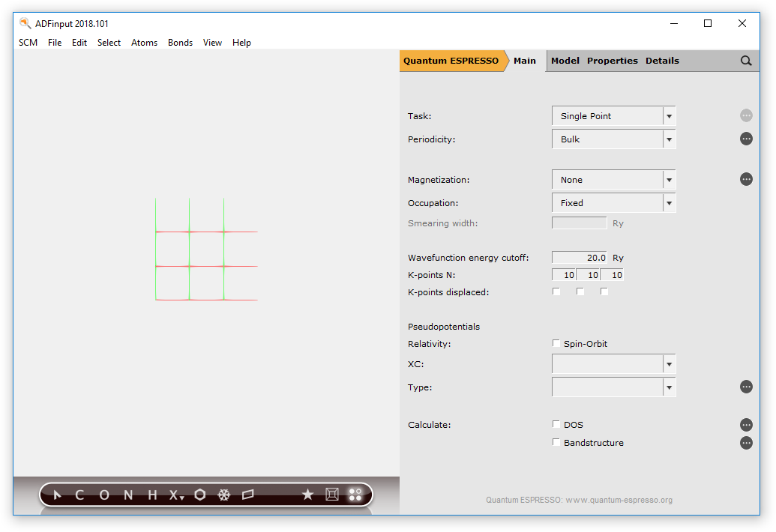Choose the Carbon (C) atom tool
The width and height of the screenshot is (776, 532).
[x=79, y=495]
